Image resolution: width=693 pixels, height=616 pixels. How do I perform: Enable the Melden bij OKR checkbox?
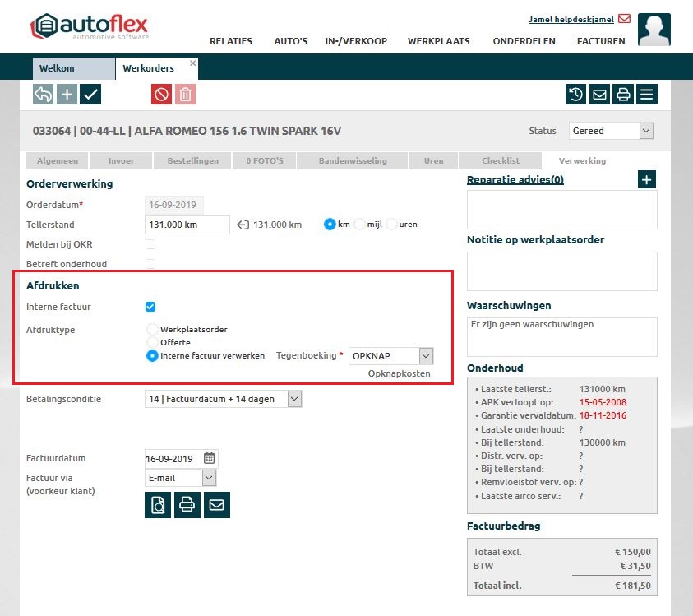pos(150,244)
